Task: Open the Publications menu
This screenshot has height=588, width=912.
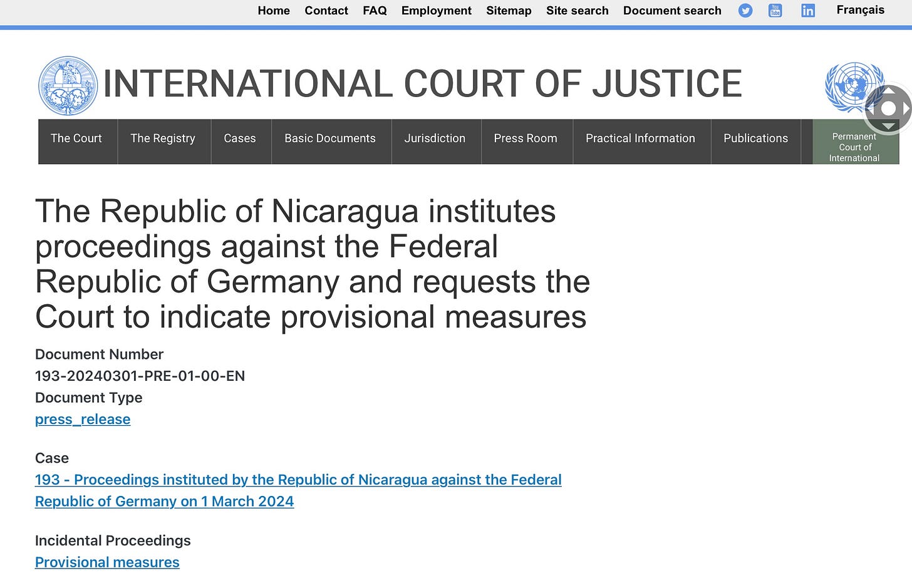Action: [x=755, y=142]
